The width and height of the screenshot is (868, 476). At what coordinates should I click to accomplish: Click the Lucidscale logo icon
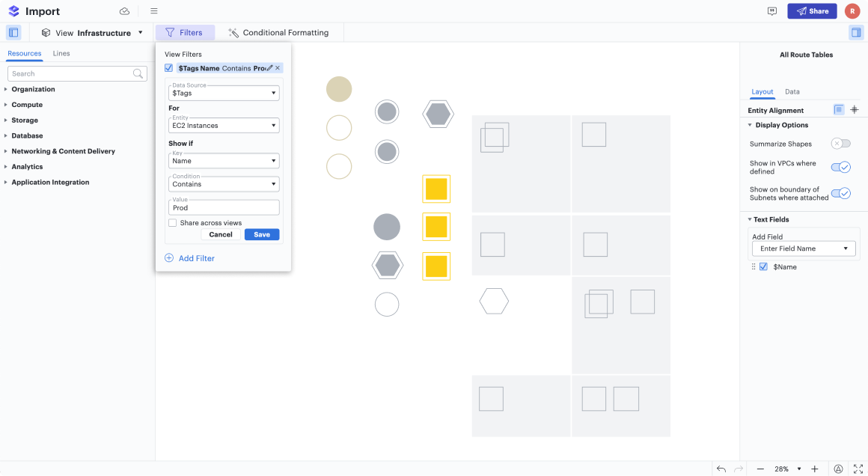(13, 11)
